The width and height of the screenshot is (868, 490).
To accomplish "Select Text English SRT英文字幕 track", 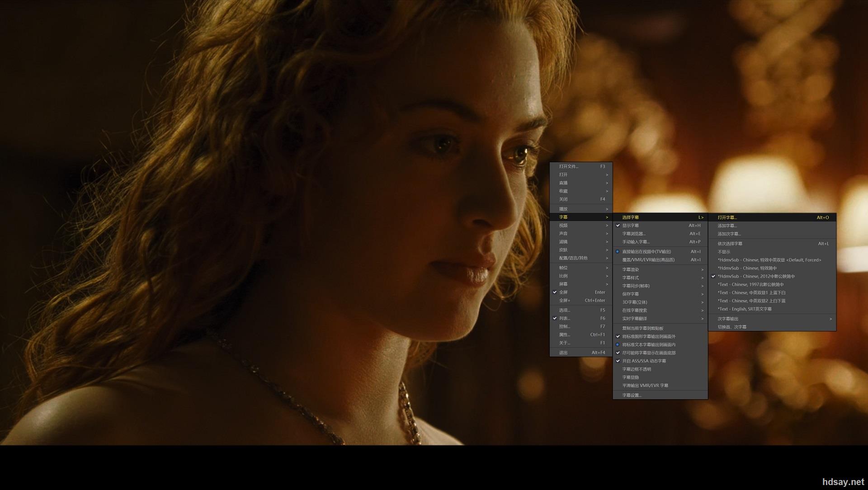I will click(x=772, y=309).
